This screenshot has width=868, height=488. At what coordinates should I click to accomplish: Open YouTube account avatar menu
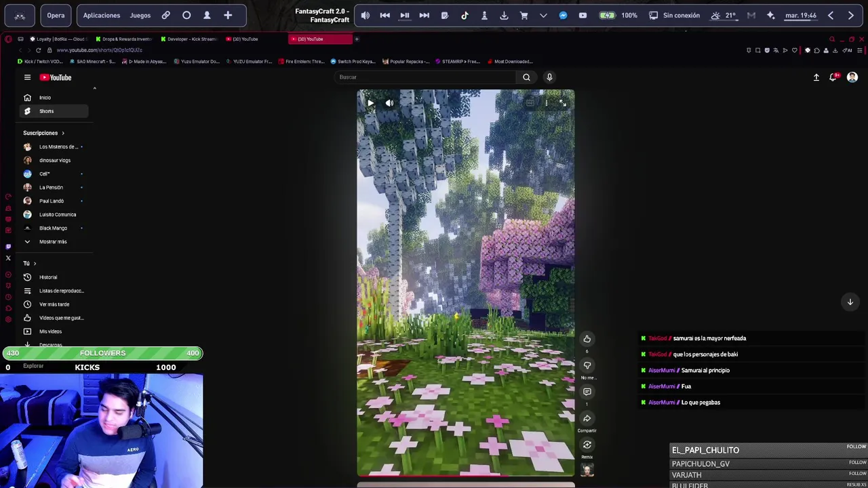click(852, 77)
